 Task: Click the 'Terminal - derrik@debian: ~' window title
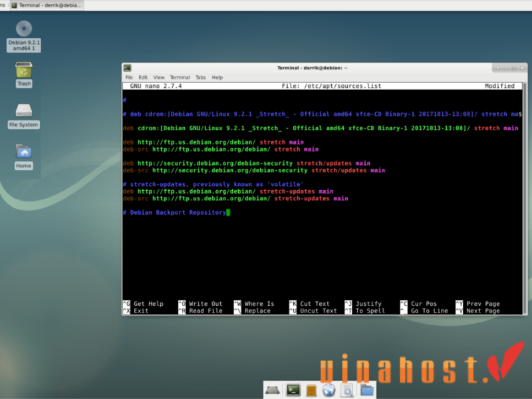pos(312,68)
